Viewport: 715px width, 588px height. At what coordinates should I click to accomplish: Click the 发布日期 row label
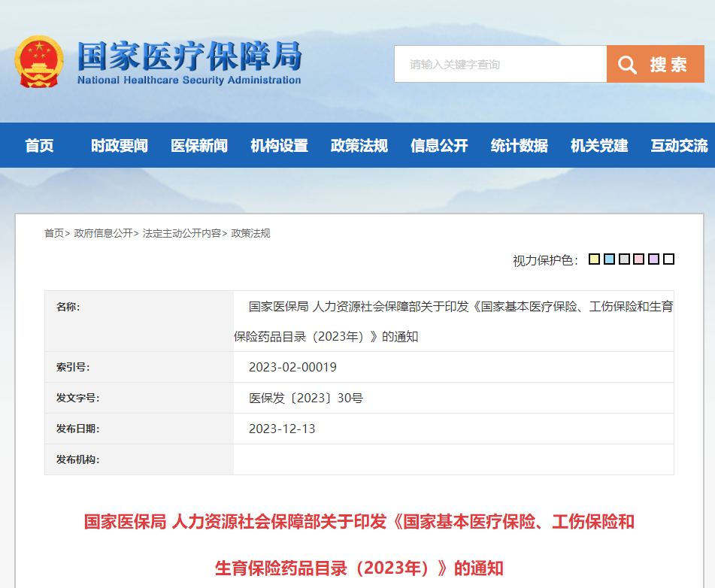click(78, 429)
